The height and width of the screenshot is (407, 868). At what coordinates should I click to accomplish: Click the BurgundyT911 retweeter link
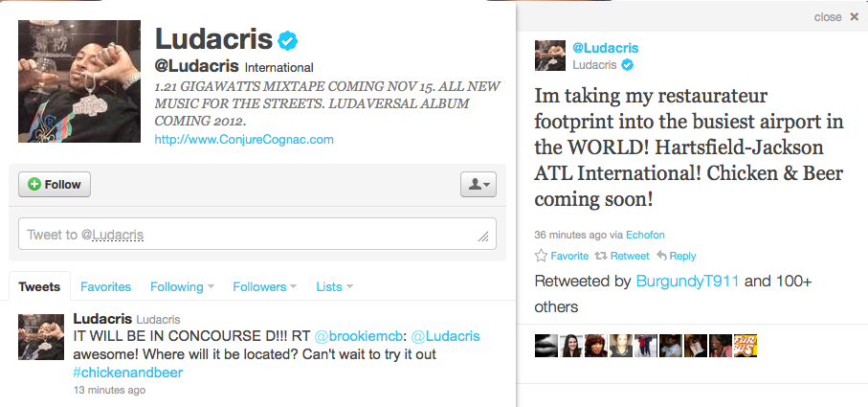[x=687, y=282]
